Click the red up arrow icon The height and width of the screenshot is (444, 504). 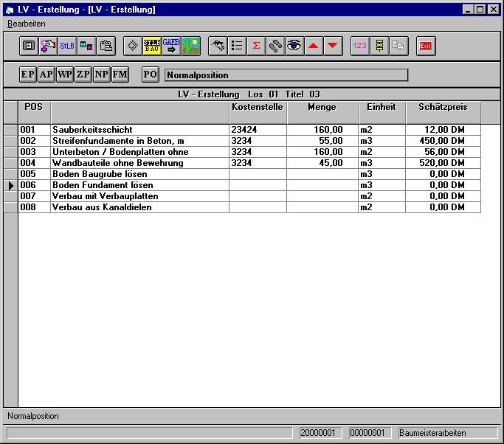tap(313, 46)
